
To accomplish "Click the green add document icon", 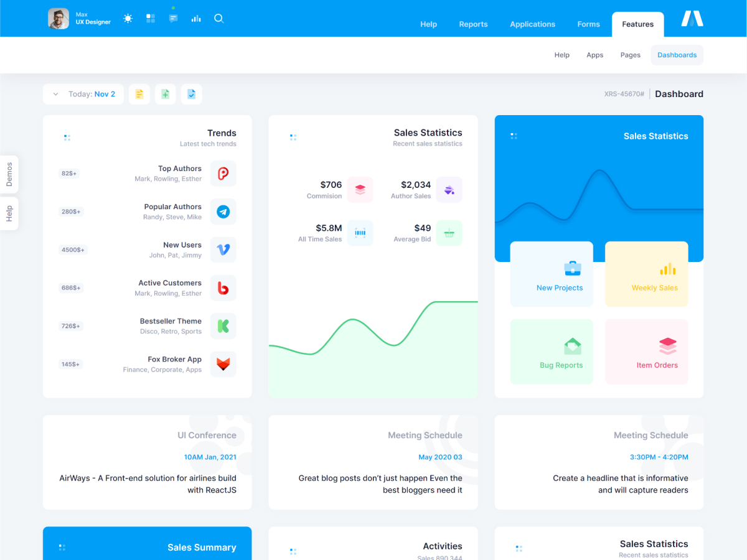I will (166, 94).
